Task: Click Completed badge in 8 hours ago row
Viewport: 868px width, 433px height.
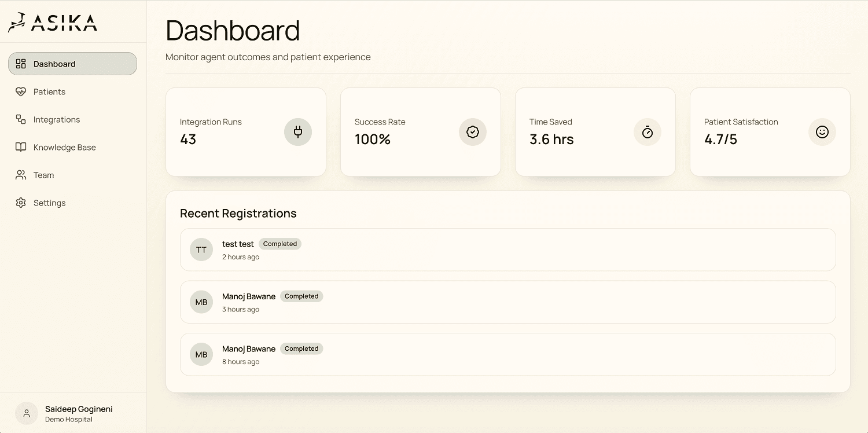Action: coord(301,348)
